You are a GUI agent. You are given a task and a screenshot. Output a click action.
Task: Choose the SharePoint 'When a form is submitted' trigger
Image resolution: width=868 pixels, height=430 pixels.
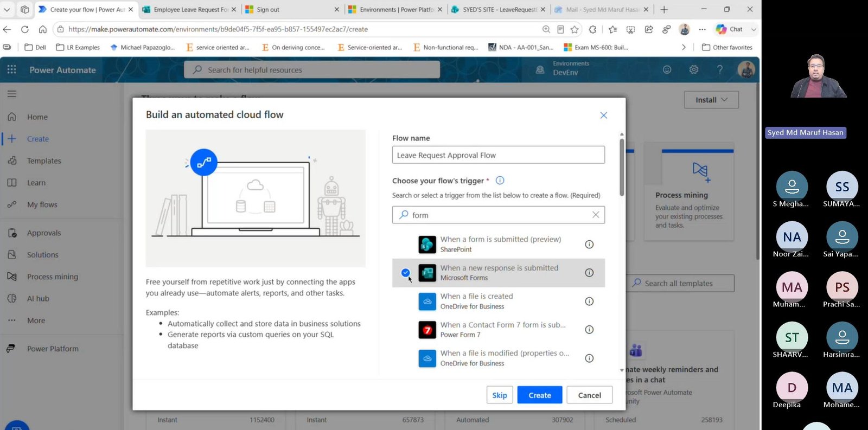(x=499, y=245)
